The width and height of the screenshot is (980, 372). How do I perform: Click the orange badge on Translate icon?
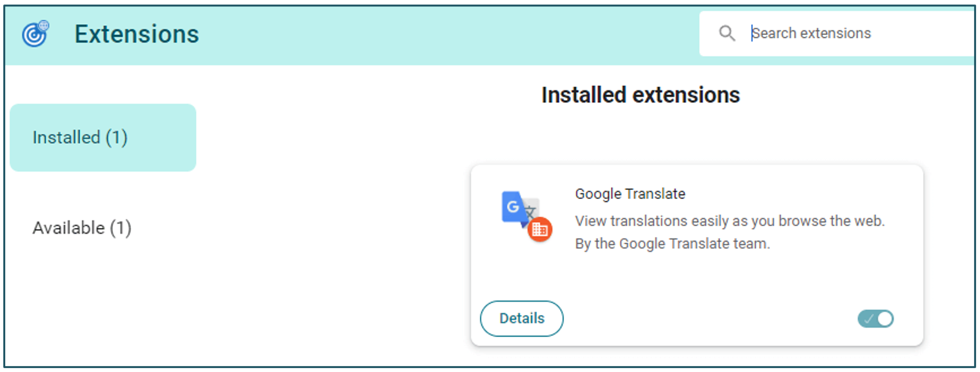click(539, 229)
